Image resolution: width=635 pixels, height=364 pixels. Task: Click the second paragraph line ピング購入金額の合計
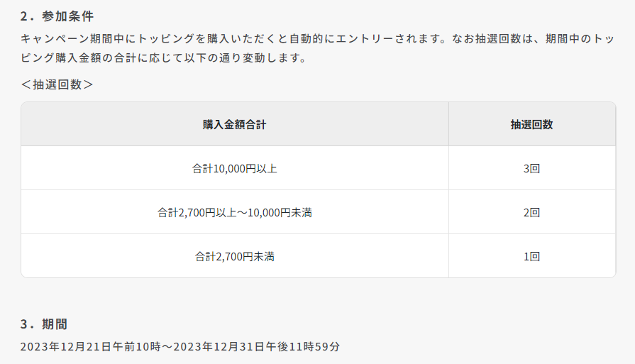(x=164, y=58)
